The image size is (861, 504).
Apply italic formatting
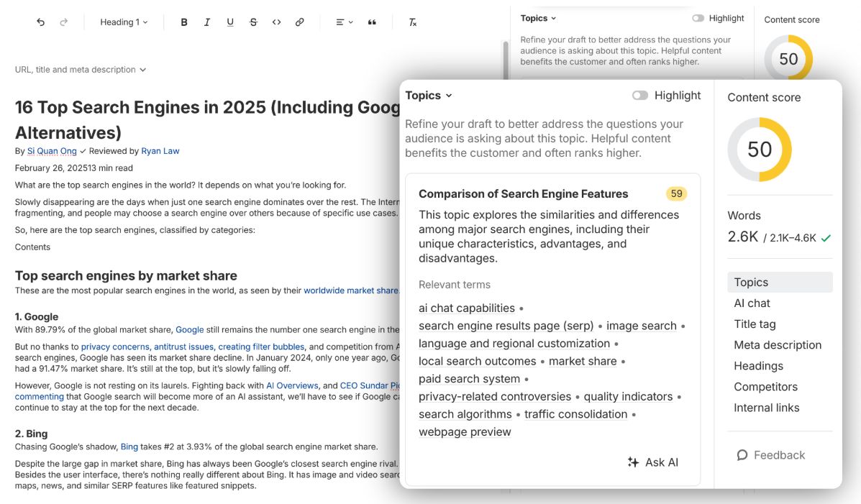coord(206,22)
